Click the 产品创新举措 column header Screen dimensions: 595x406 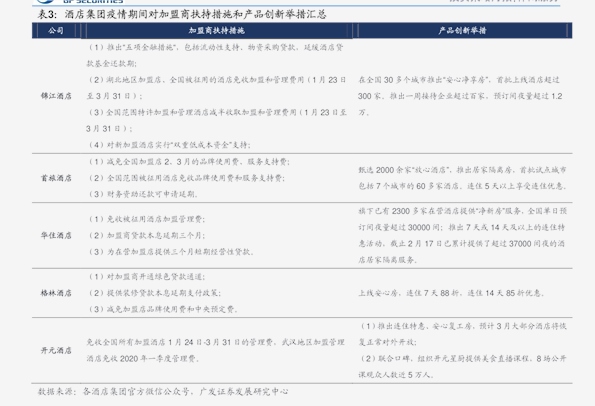point(462,31)
